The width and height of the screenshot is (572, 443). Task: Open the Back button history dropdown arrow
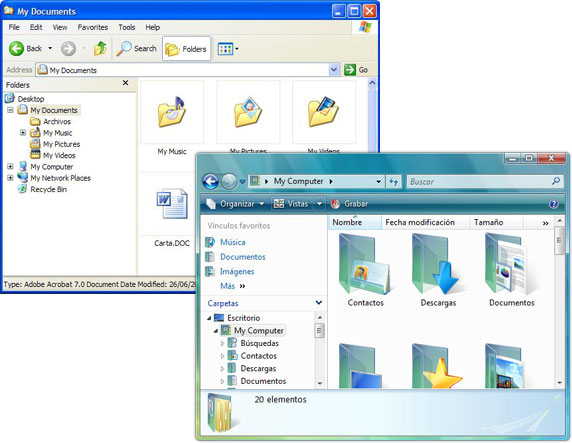[x=50, y=48]
